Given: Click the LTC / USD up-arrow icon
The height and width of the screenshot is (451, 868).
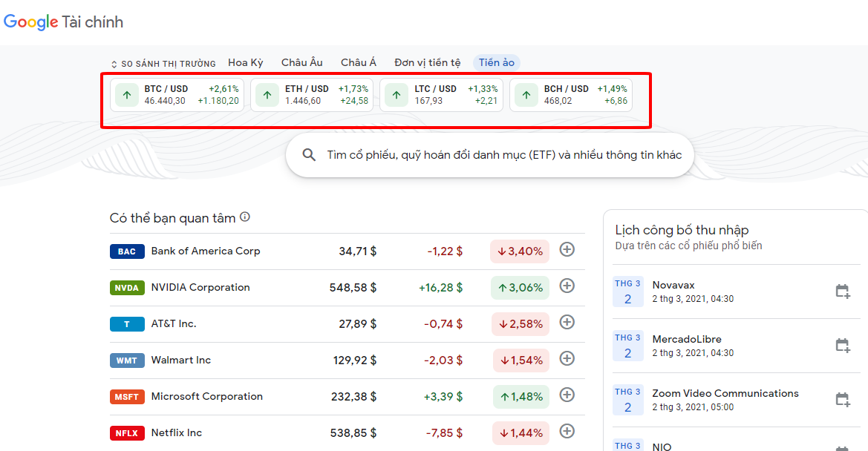Looking at the screenshot, I should (x=397, y=95).
